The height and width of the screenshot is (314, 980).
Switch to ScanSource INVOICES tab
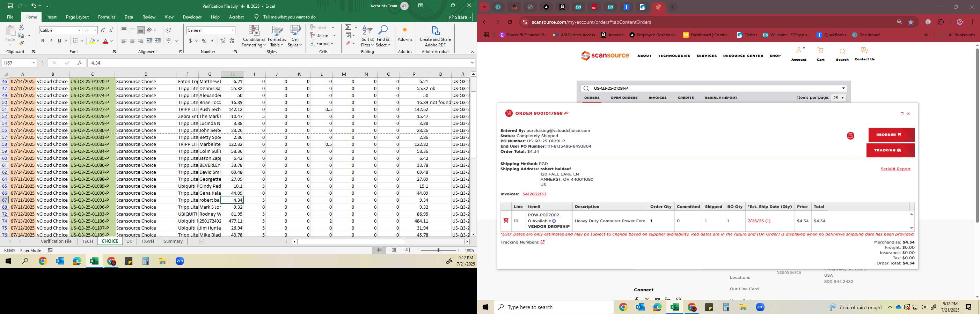coord(657,98)
